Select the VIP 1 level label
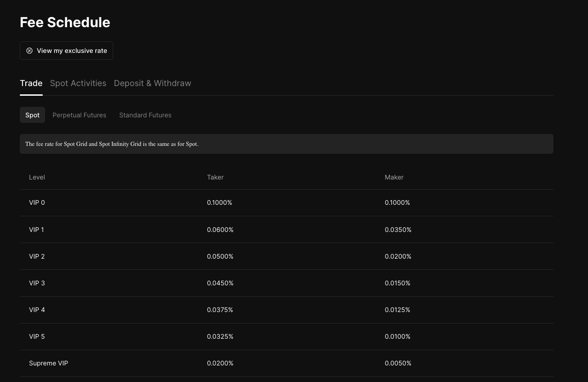 pyautogui.click(x=36, y=230)
